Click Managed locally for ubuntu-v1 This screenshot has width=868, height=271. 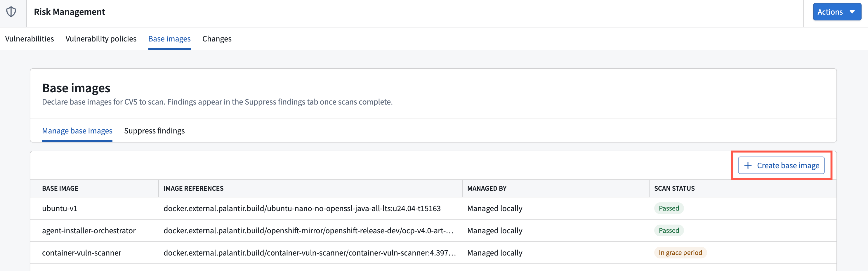click(x=495, y=208)
